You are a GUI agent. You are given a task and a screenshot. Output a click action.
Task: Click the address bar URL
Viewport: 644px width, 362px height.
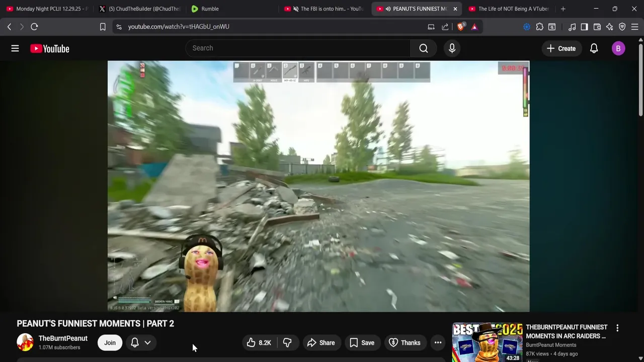click(179, 27)
